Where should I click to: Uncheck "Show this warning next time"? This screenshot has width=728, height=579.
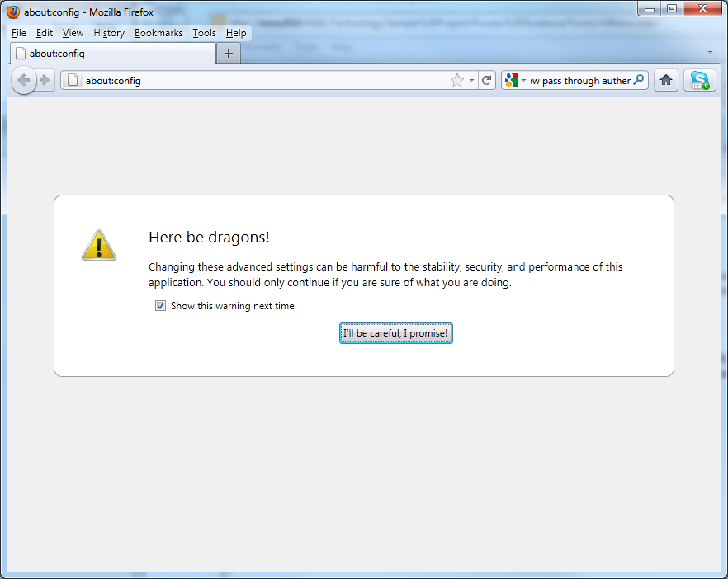(161, 306)
